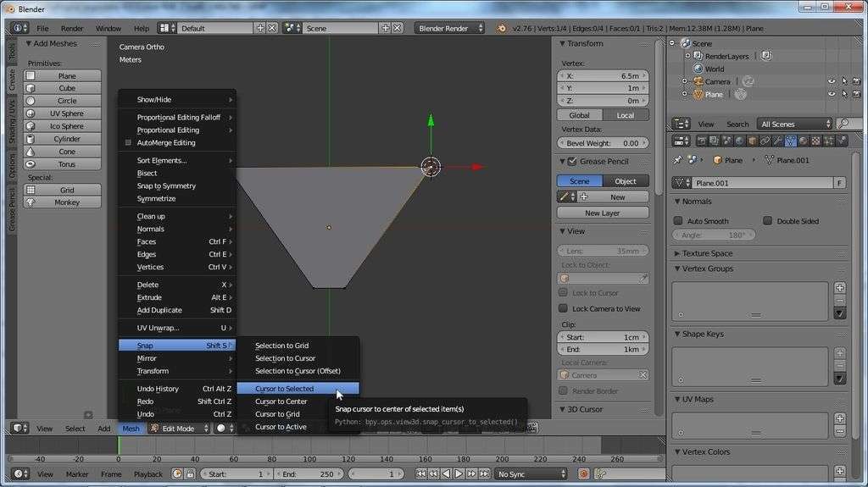The width and height of the screenshot is (868, 487).
Task: Open the Render menu in top bar
Action: pos(72,28)
